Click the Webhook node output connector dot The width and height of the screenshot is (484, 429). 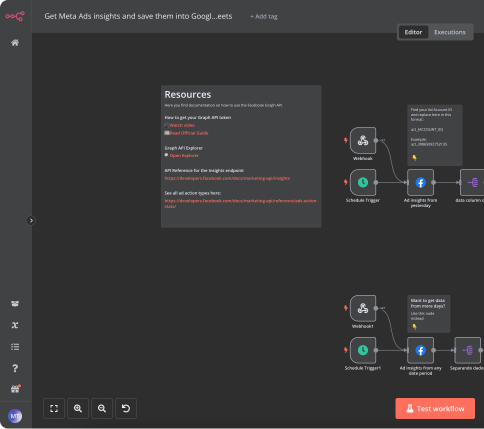tap(376, 140)
